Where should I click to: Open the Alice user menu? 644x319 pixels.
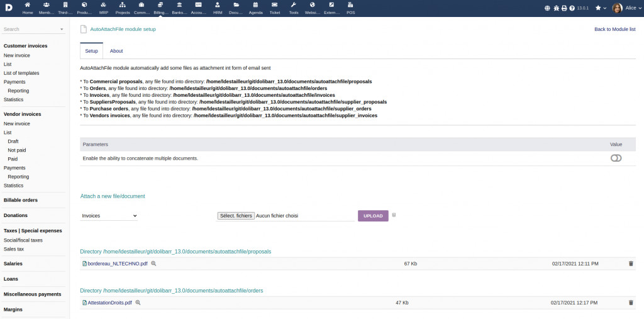coord(627,8)
